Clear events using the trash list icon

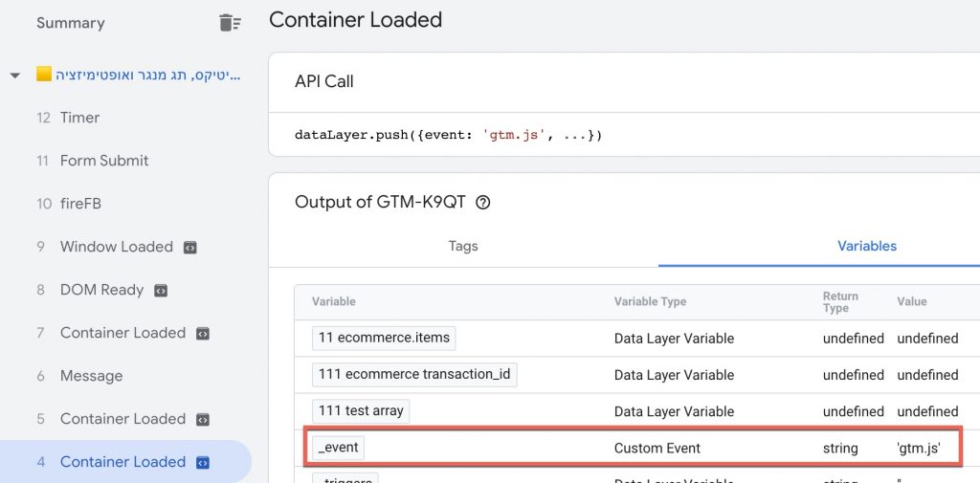[230, 23]
